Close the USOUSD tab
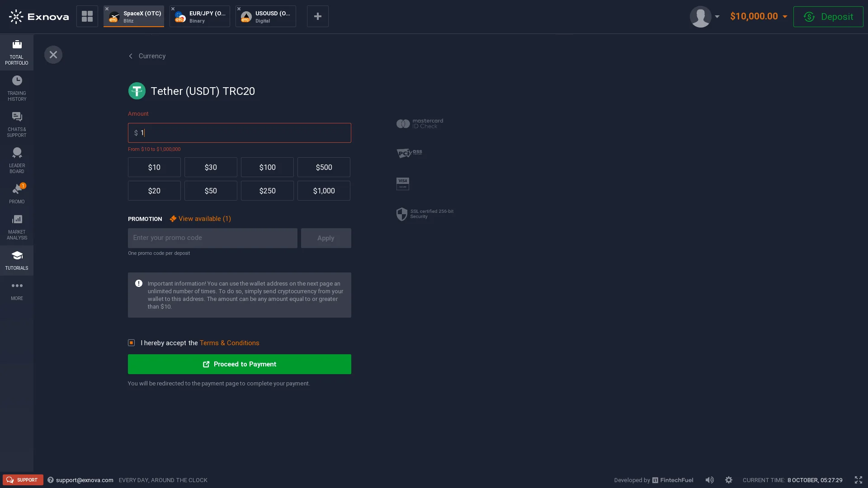Screen dimensions: 868x488 tap(239, 9)
